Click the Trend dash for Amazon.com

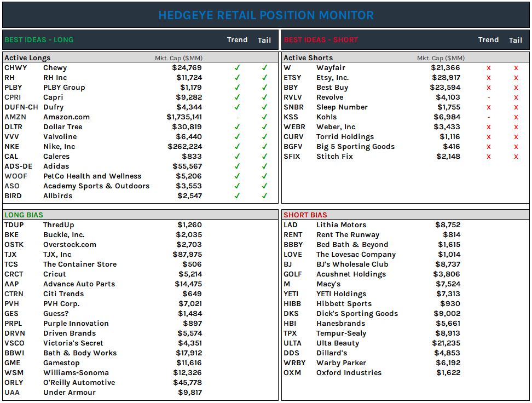(x=238, y=117)
